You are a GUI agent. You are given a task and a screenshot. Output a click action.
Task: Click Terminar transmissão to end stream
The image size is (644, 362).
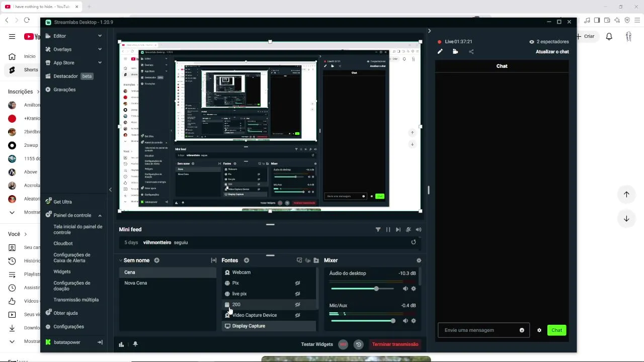[395, 344]
